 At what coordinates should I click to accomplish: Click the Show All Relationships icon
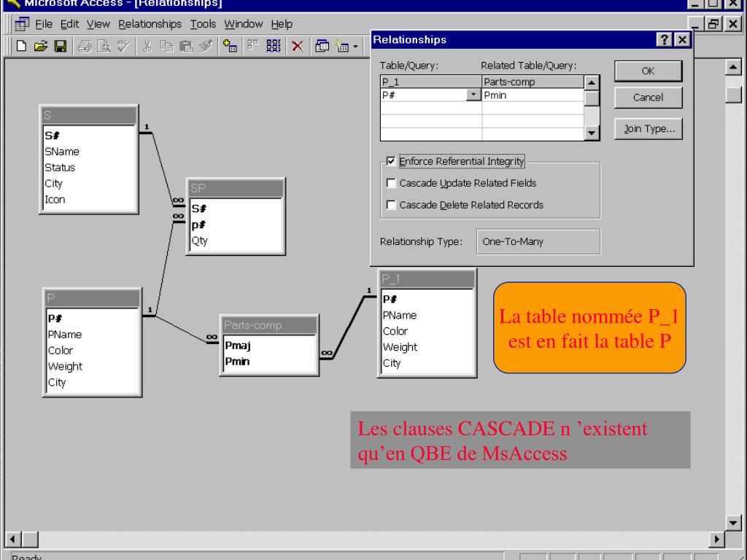(x=274, y=46)
